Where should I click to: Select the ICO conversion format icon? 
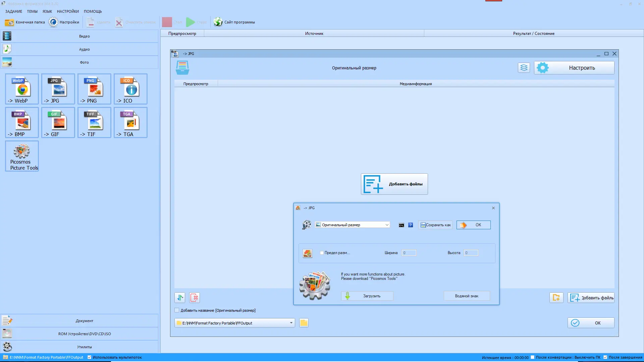click(130, 89)
